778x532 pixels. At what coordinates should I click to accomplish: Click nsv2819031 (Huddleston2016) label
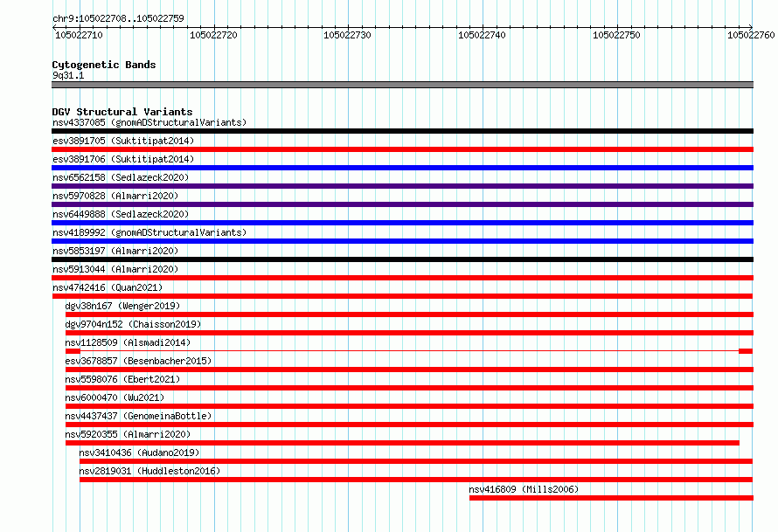tap(149, 471)
